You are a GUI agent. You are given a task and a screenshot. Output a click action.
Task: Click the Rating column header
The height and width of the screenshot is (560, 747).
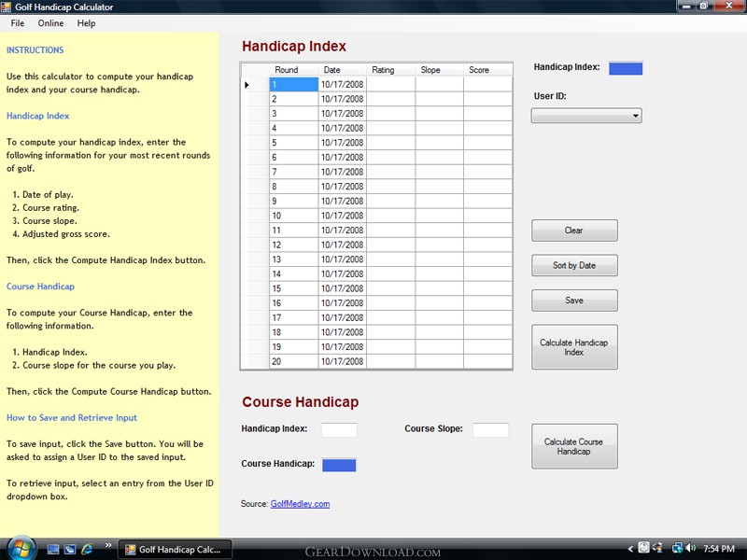(391, 70)
